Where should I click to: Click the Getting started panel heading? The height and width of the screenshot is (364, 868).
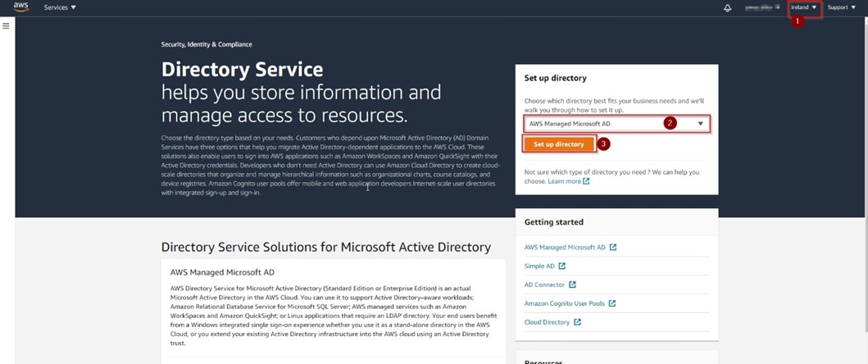[x=553, y=222]
